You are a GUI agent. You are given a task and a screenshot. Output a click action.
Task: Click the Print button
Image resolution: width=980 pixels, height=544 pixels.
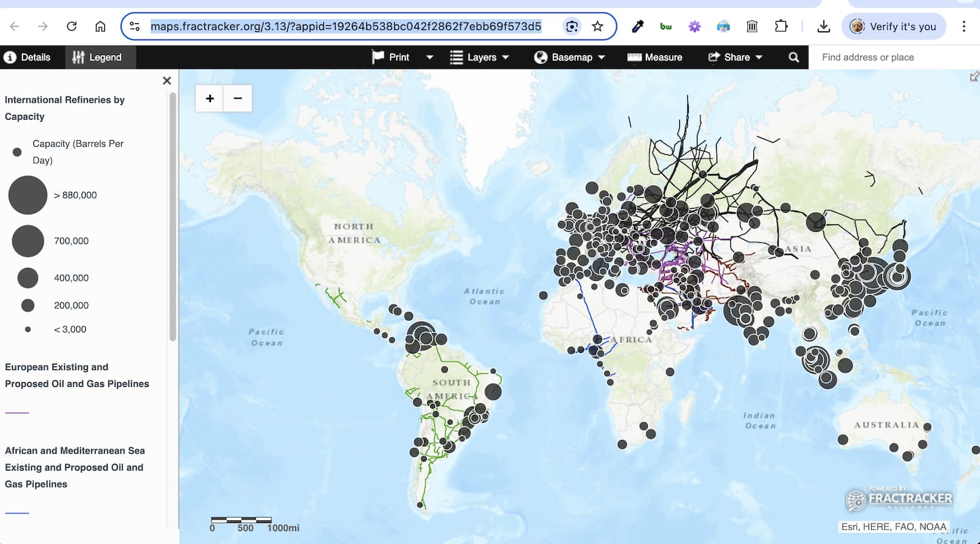391,57
